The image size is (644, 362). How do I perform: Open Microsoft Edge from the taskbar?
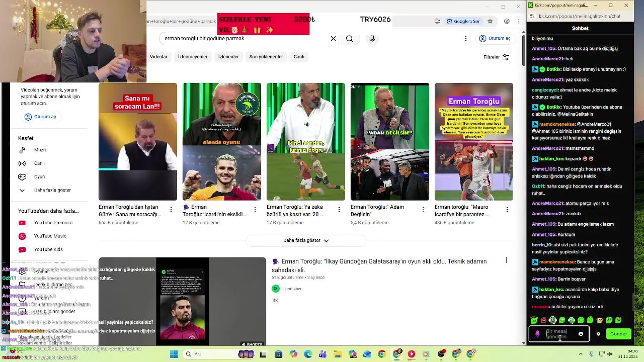point(308,354)
